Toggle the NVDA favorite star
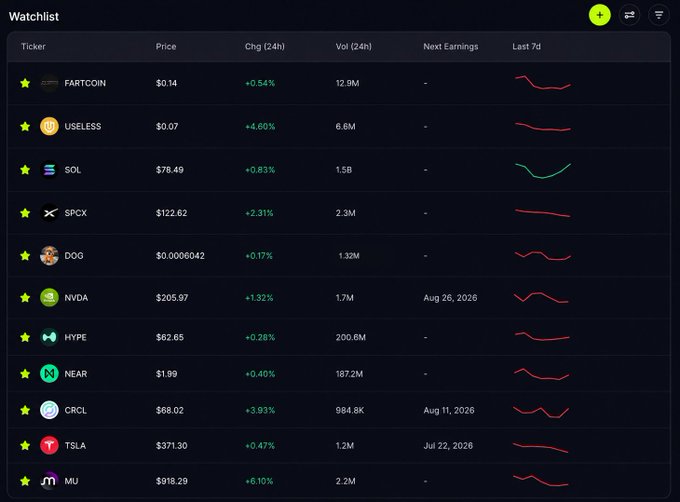 coord(25,297)
